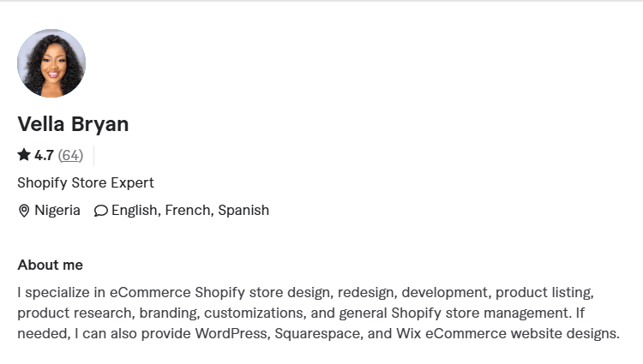Click the word Spanish in languages

243,210
